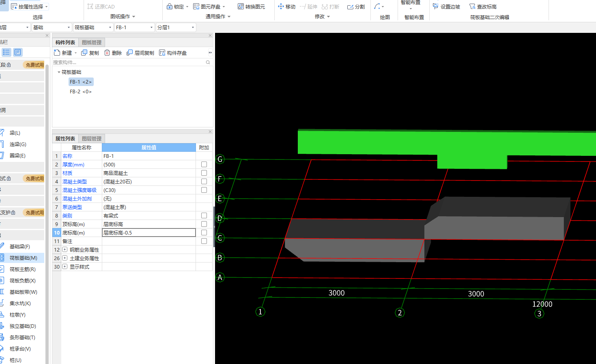Tick the 附加 checkbox for 厚度(mm)
This screenshot has height=364, width=596.
204,164
